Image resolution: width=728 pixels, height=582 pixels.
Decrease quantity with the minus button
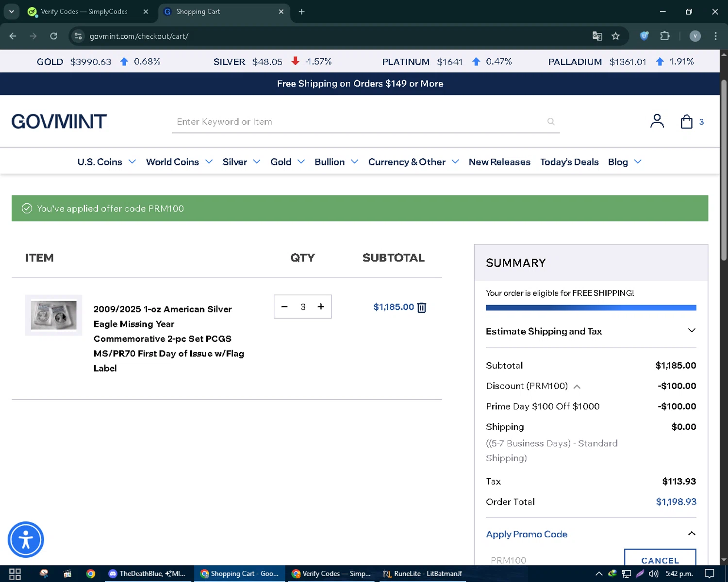pyautogui.click(x=284, y=307)
